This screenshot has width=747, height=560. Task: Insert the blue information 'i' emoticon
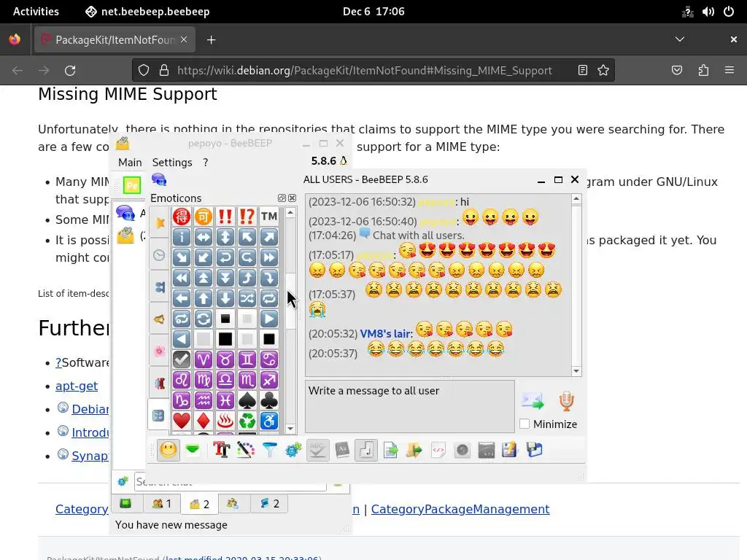182,237
